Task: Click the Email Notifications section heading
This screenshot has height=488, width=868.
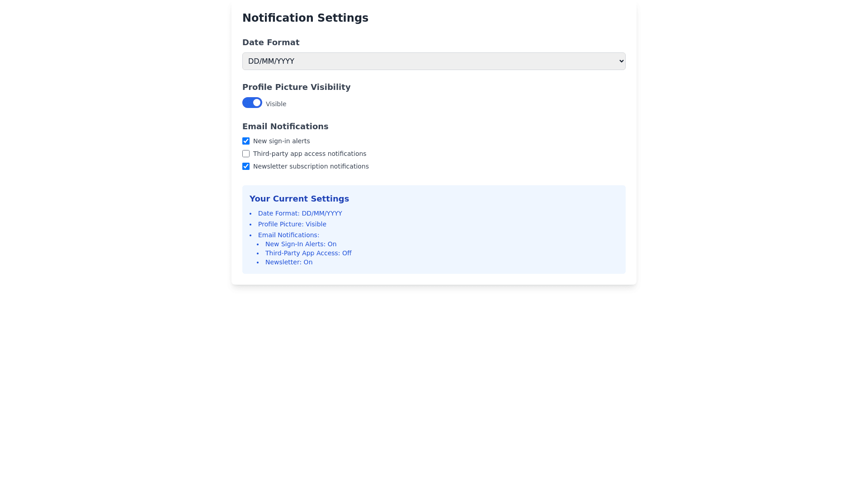Action: (x=285, y=127)
